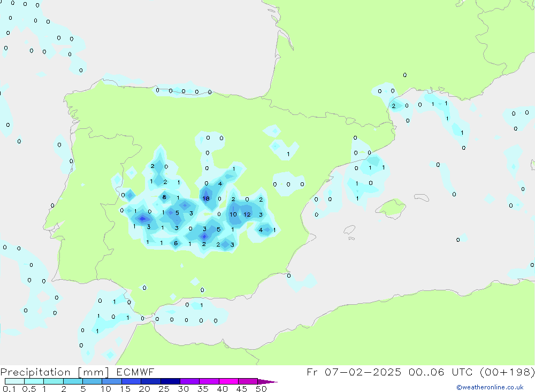Click the 20–25 mm legend color swatch
535x392 pixels.
150,381
